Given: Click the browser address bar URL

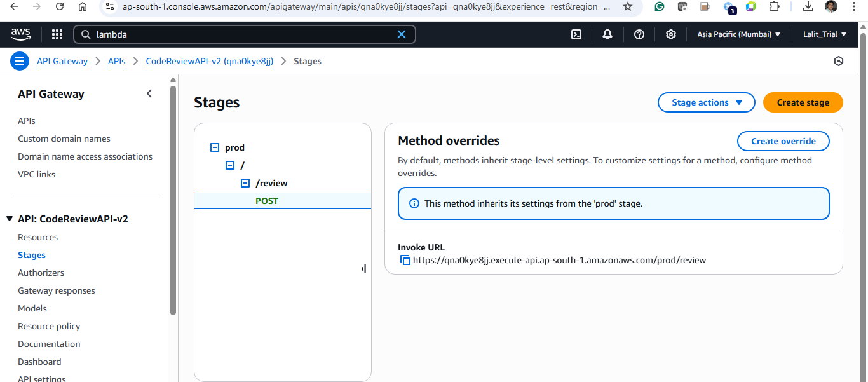Looking at the screenshot, I should pyautogui.click(x=366, y=6).
